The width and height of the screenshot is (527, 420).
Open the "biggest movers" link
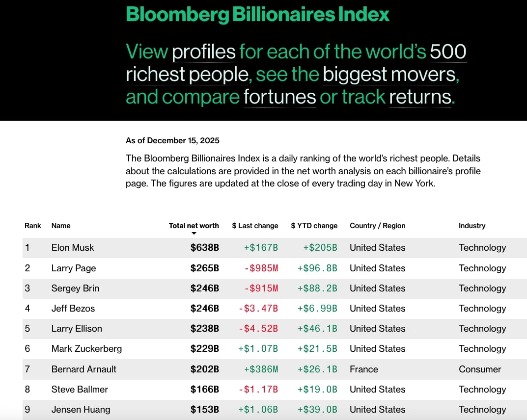389,74
